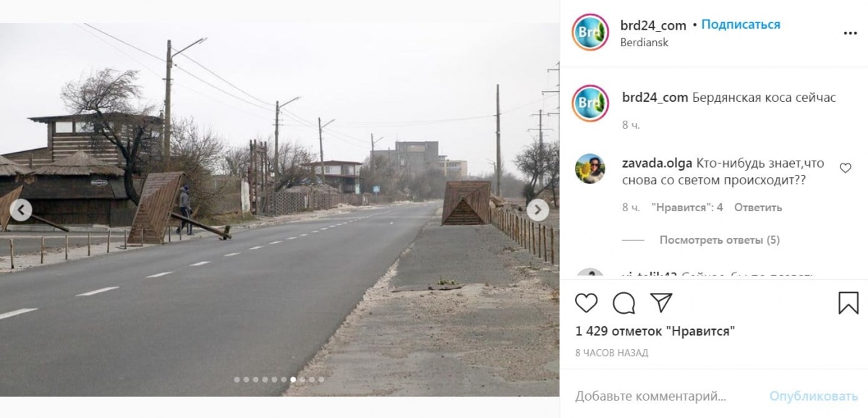This screenshot has height=418, width=868.
Task: Publish comment with 'Опубликовать'
Action: pos(814,396)
